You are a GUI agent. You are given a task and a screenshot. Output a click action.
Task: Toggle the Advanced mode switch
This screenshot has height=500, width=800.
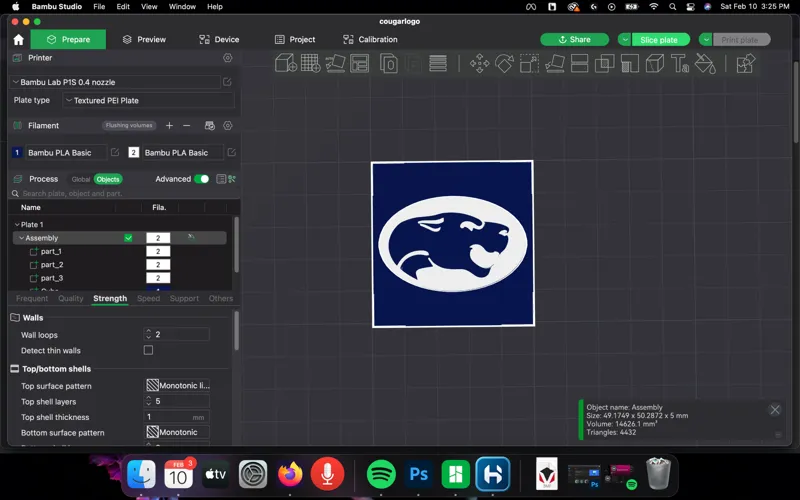(202, 179)
